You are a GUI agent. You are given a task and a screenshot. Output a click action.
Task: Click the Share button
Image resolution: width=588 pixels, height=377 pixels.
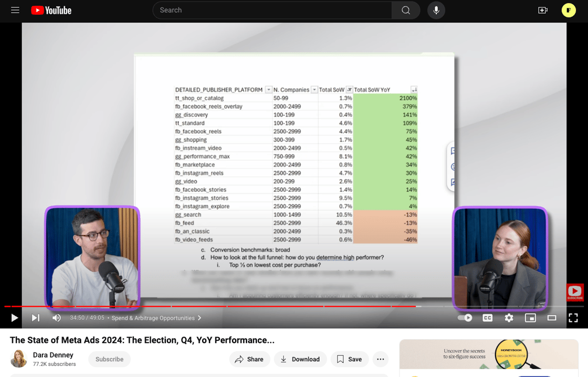[x=249, y=359]
